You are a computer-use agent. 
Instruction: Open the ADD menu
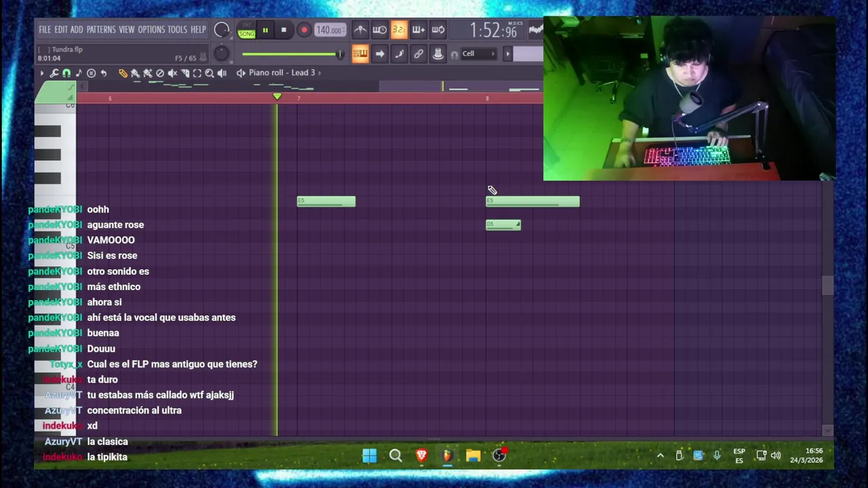tap(77, 30)
